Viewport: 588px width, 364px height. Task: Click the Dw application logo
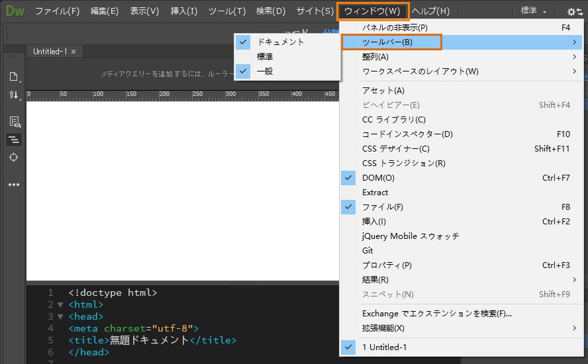tap(15, 11)
